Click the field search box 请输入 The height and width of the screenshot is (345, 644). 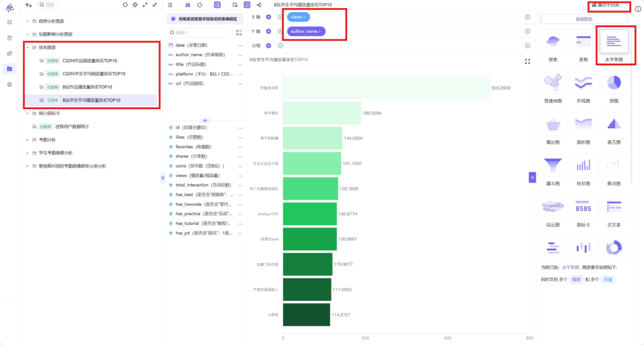pos(200,33)
